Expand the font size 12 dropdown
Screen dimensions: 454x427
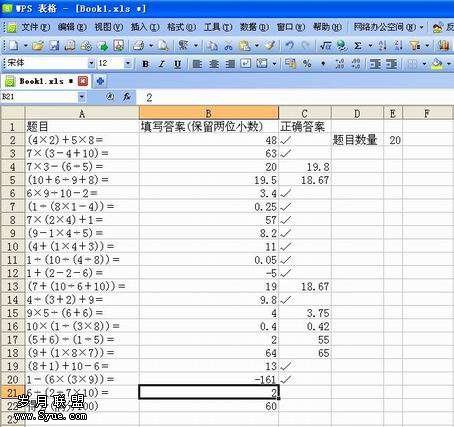(127, 63)
